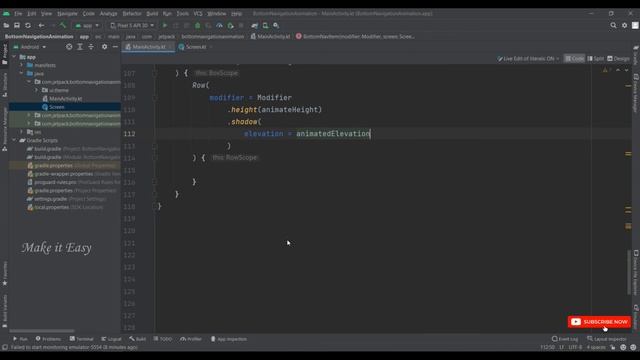Open the Android project view dropdown

30,47
